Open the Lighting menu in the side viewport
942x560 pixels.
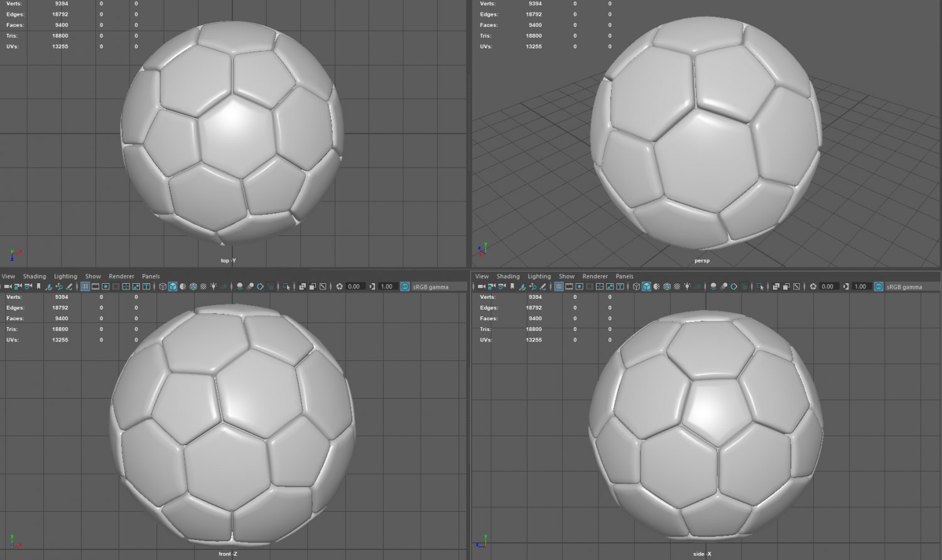[539, 276]
